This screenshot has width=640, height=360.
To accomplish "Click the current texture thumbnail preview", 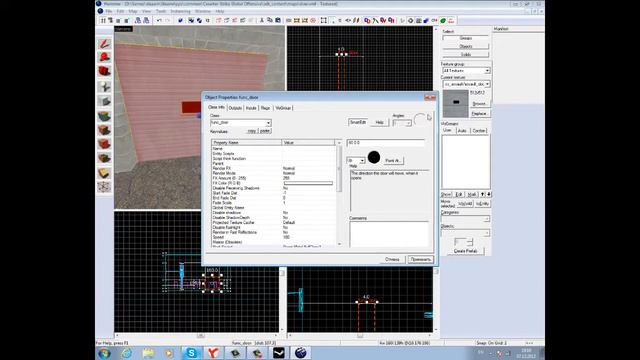I will (456, 104).
